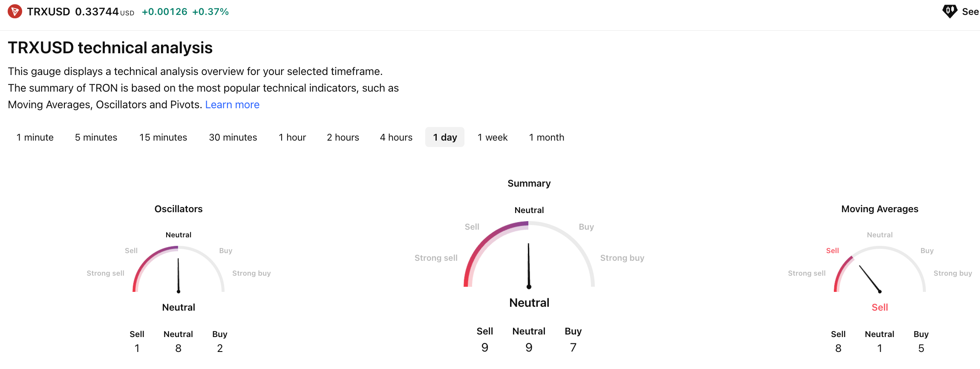Choose the 1 month timeframe tab
This screenshot has height=369, width=980.
click(x=547, y=137)
